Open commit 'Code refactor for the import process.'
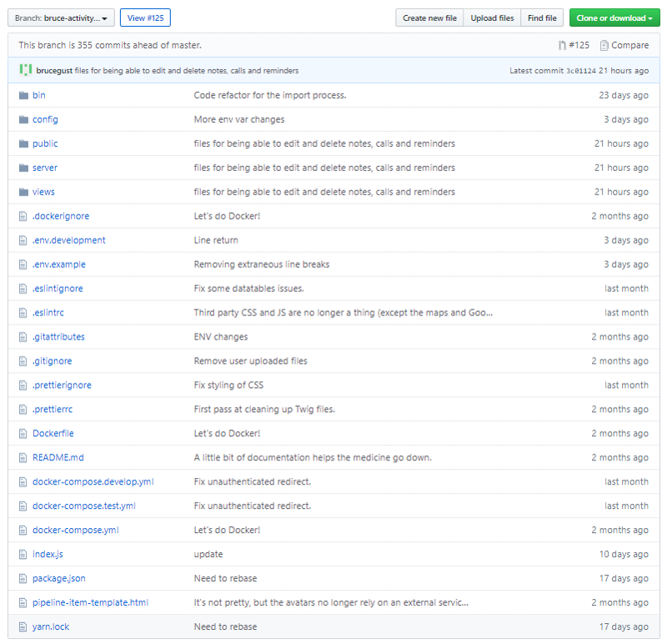 [270, 95]
